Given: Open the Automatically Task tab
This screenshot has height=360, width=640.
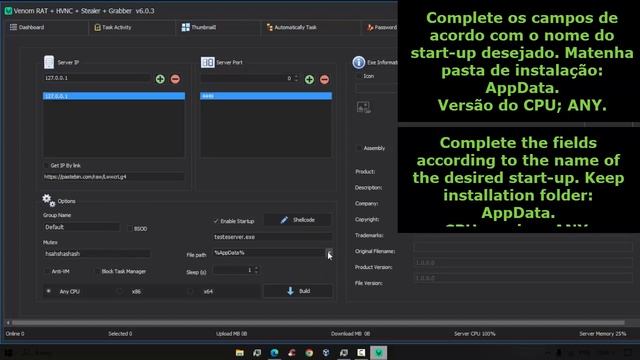Looking at the screenshot, I should point(291,27).
